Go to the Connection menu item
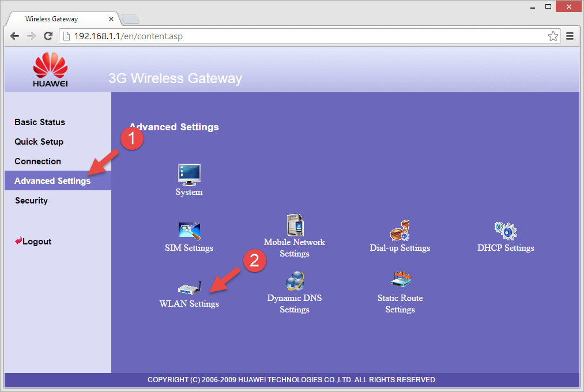The width and height of the screenshot is (584, 392). (37, 161)
